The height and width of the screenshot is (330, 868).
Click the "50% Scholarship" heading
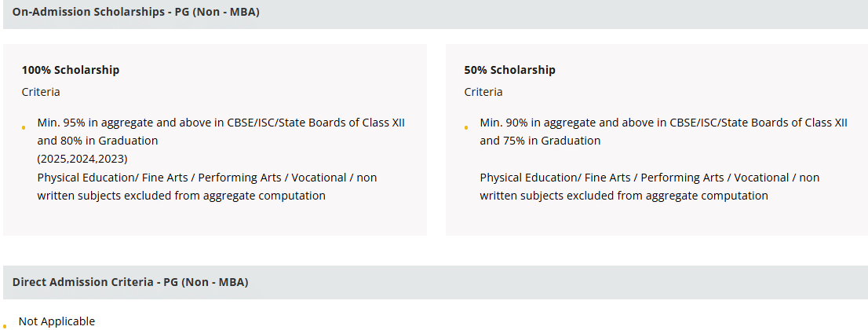tap(509, 70)
